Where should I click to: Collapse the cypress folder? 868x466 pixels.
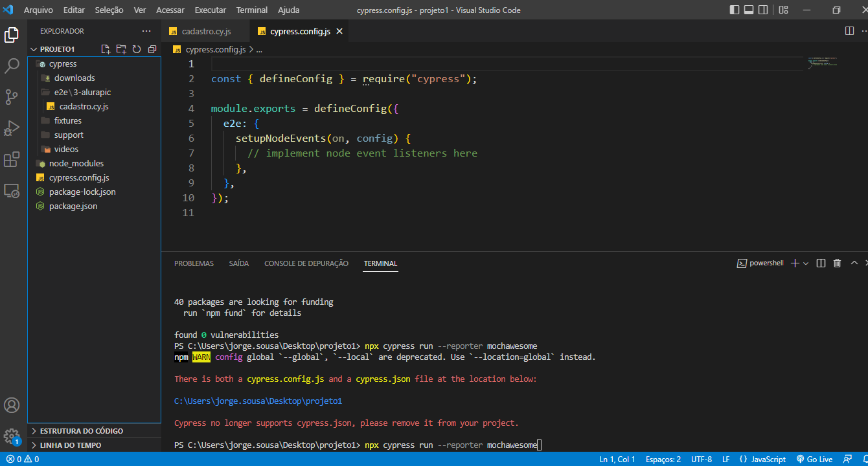pyautogui.click(x=94, y=63)
